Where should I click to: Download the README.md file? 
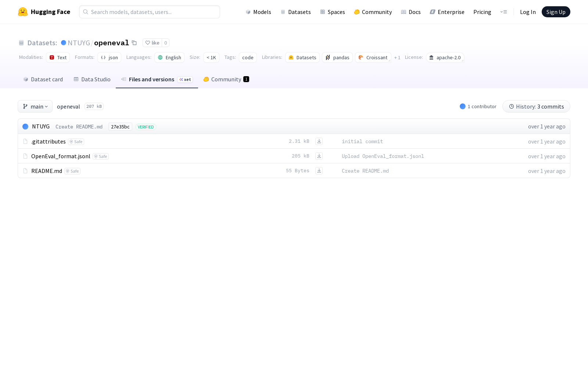pyautogui.click(x=319, y=171)
